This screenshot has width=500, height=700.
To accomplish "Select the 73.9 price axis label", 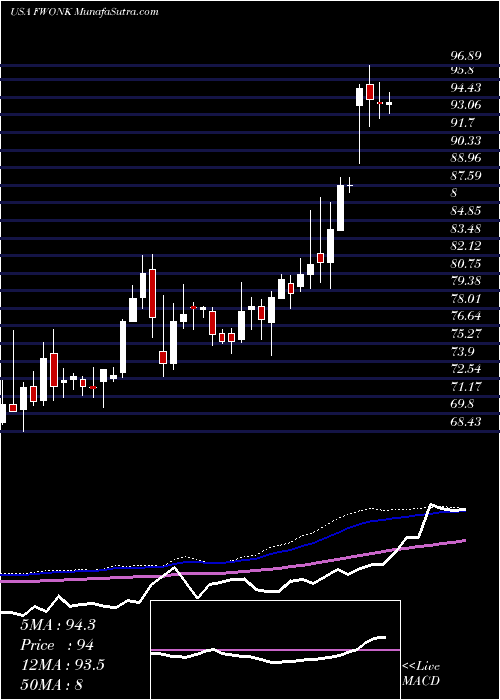I will point(462,351).
